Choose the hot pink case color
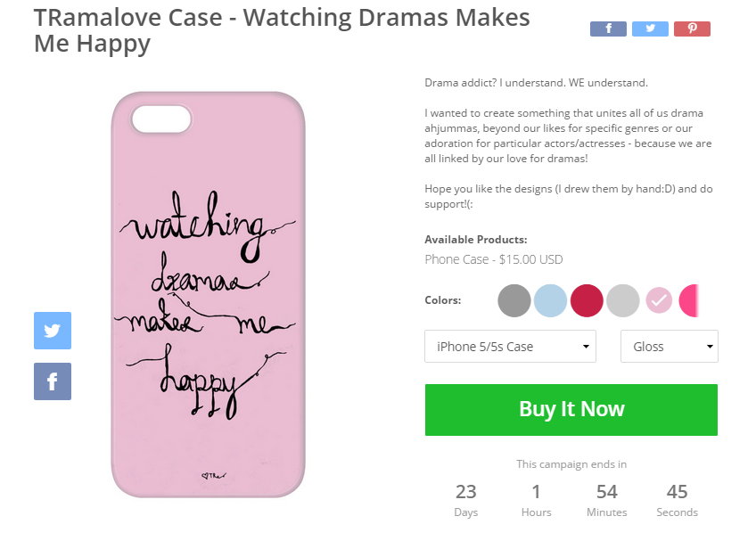The height and width of the screenshot is (549, 756). click(x=689, y=300)
